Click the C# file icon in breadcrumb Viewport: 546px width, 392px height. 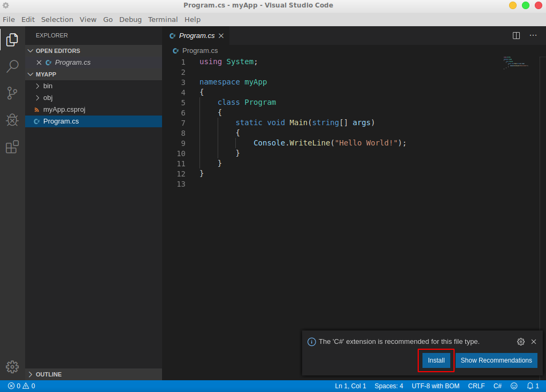click(x=176, y=51)
